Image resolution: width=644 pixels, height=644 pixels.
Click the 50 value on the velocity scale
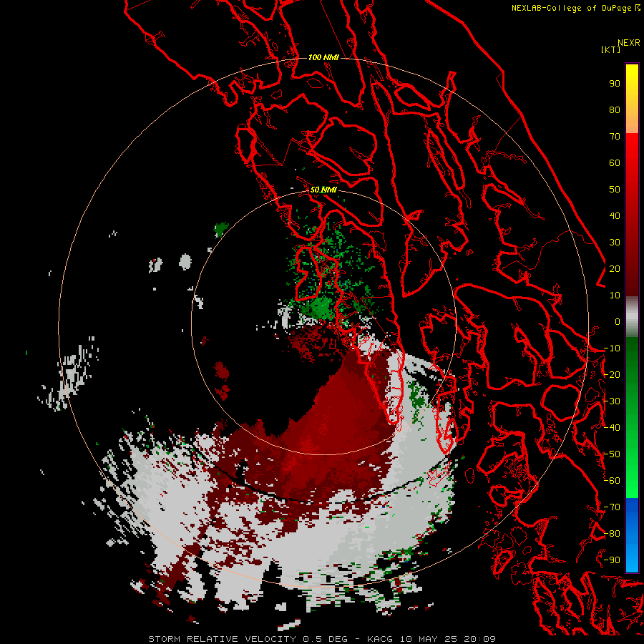[x=615, y=190]
